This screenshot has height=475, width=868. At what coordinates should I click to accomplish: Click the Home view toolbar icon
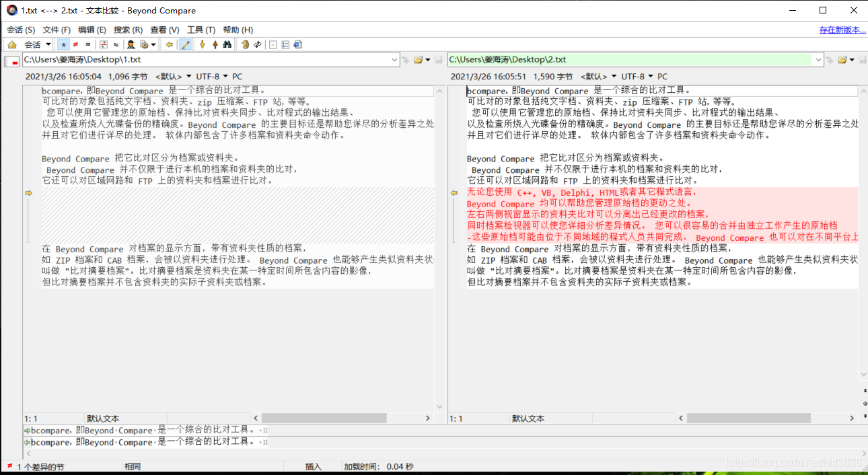[x=12, y=45]
